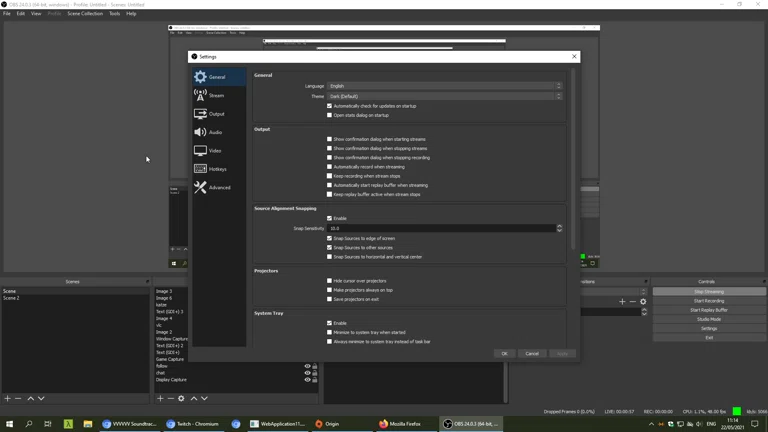Enable Open stats dialog on startup
Screen dimensions: 768x432
[x=329, y=115]
